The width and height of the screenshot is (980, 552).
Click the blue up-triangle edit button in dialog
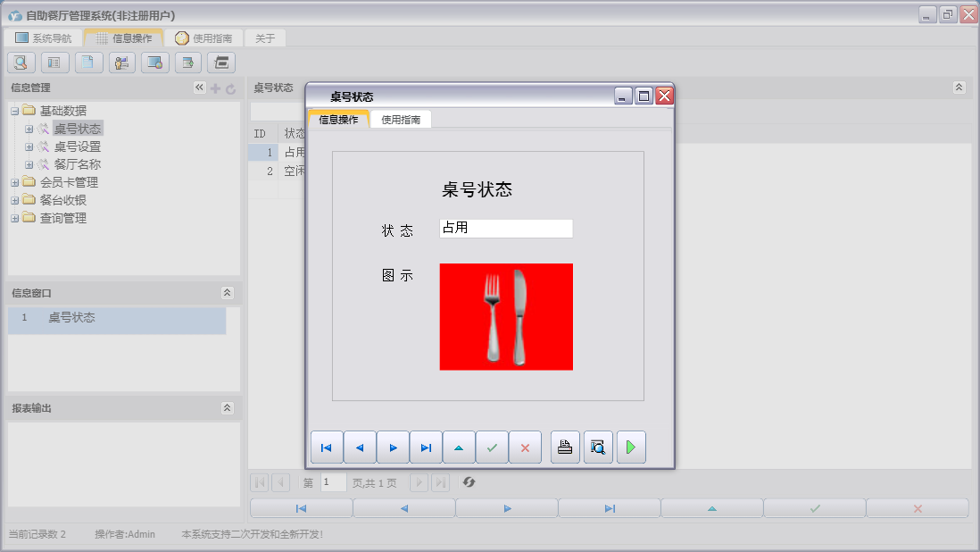coord(459,447)
